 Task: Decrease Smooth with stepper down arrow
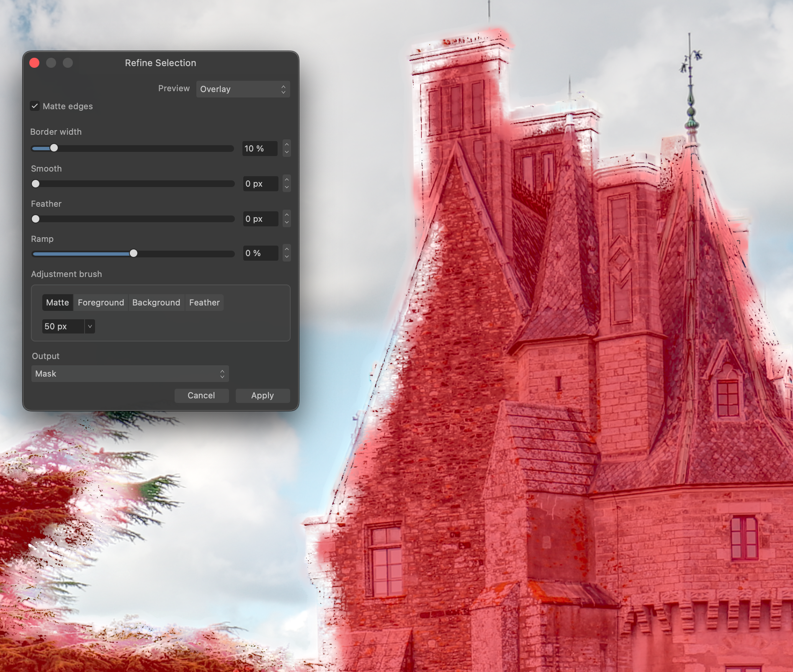point(287,187)
